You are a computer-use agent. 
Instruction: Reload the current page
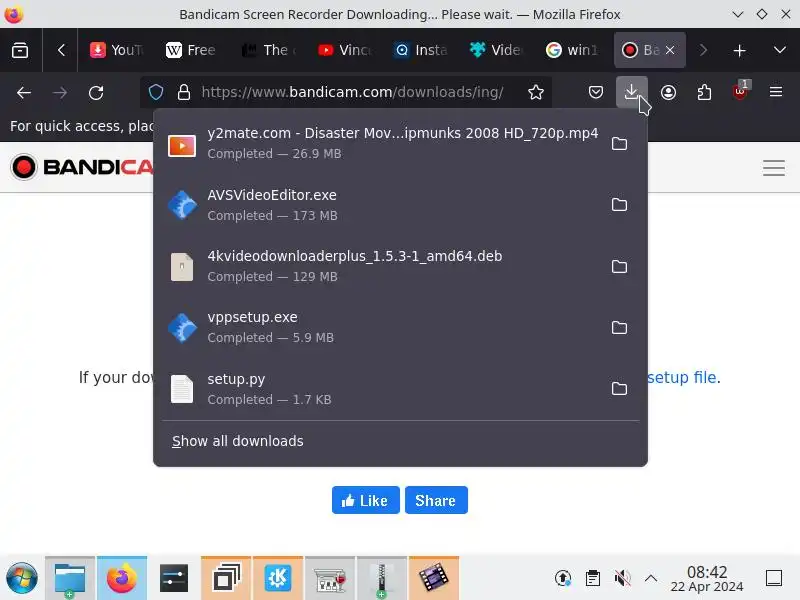pyautogui.click(x=96, y=92)
